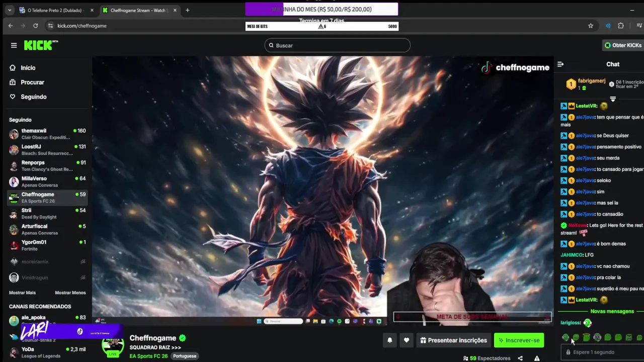View the 59 Espectadores count
The height and width of the screenshot is (362, 644).
(x=487, y=358)
